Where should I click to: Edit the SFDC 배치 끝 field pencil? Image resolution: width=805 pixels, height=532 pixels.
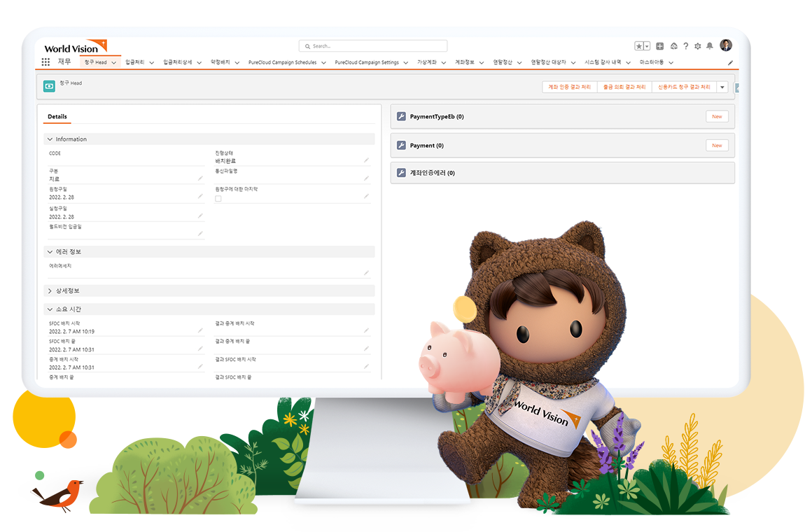(x=200, y=349)
